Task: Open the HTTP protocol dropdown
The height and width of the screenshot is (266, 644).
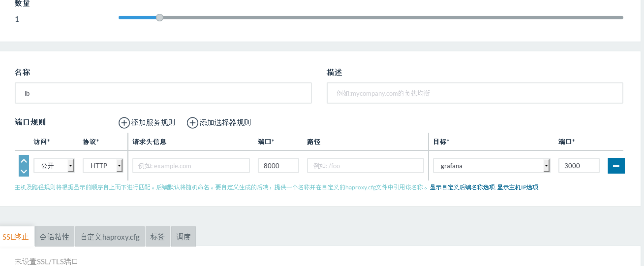Action: coord(103,166)
